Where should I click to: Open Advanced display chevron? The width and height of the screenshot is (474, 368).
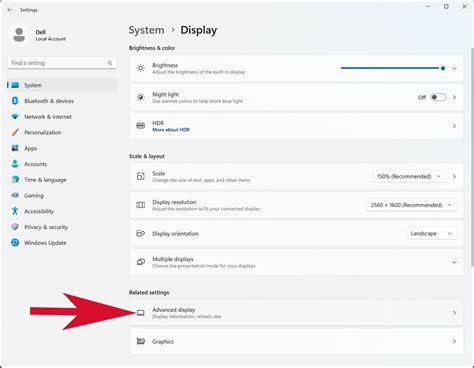tap(454, 313)
